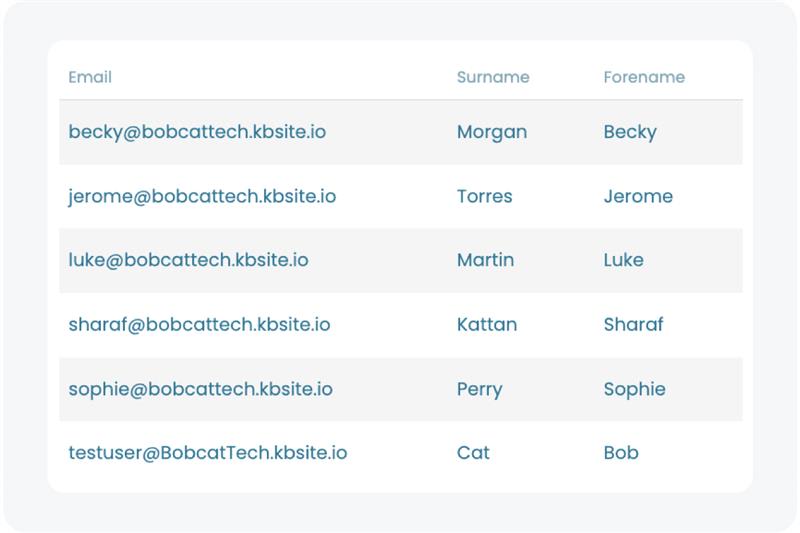
Task: Open sharaf@bobcattech.kbsite.io email entry
Action: point(199,324)
